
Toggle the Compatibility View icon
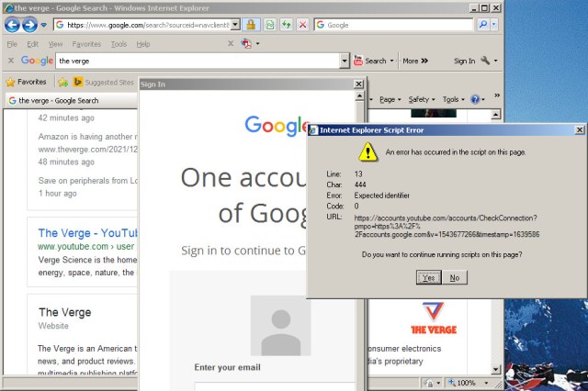(x=270, y=25)
